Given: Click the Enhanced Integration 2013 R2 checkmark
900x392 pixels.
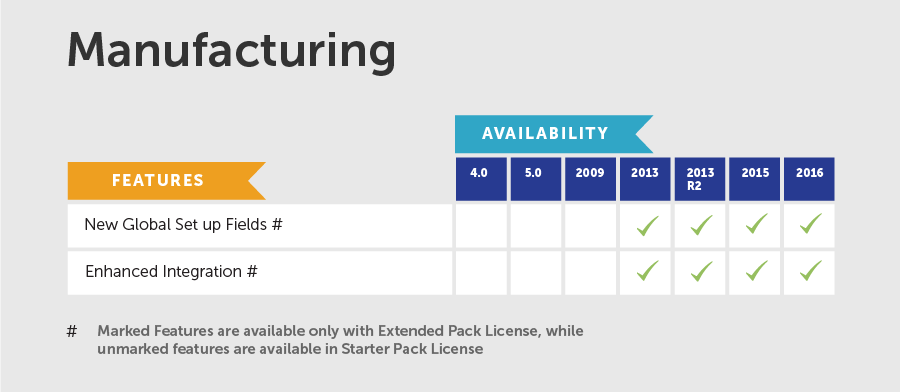Looking at the screenshot, I should (701, 271).
